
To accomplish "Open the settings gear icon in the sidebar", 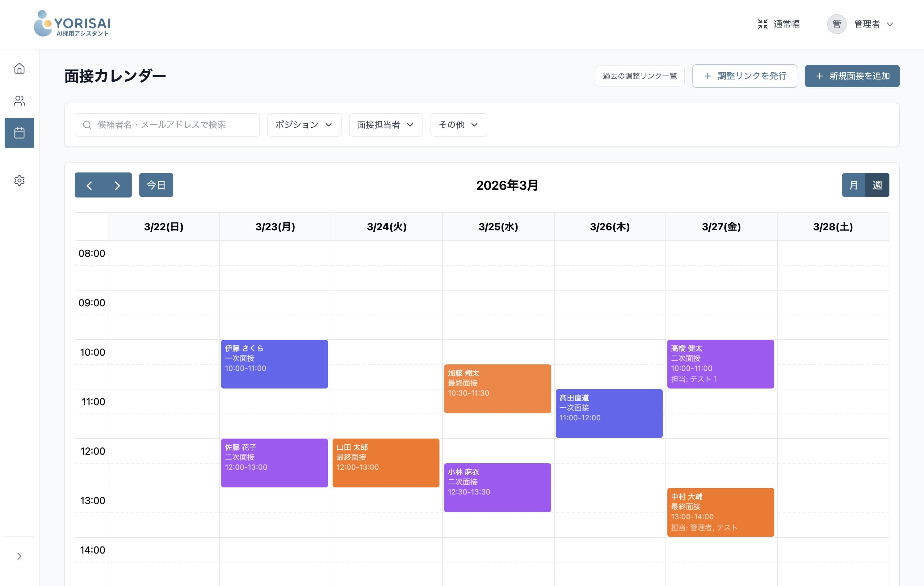I will coord(19,180).
